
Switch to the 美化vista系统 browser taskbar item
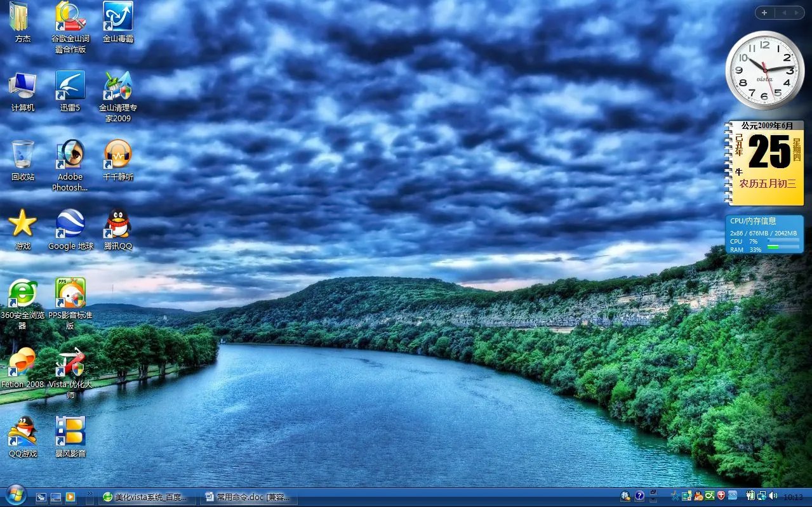[147, 497]
